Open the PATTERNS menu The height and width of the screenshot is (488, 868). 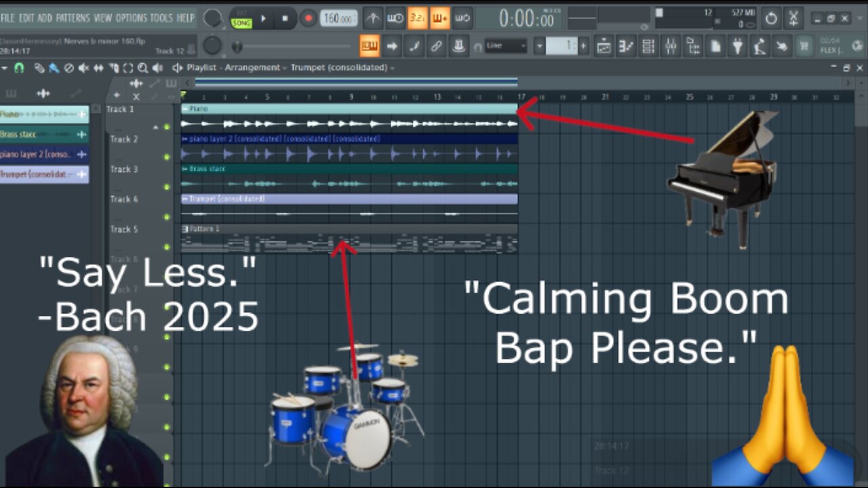[73, 18]
